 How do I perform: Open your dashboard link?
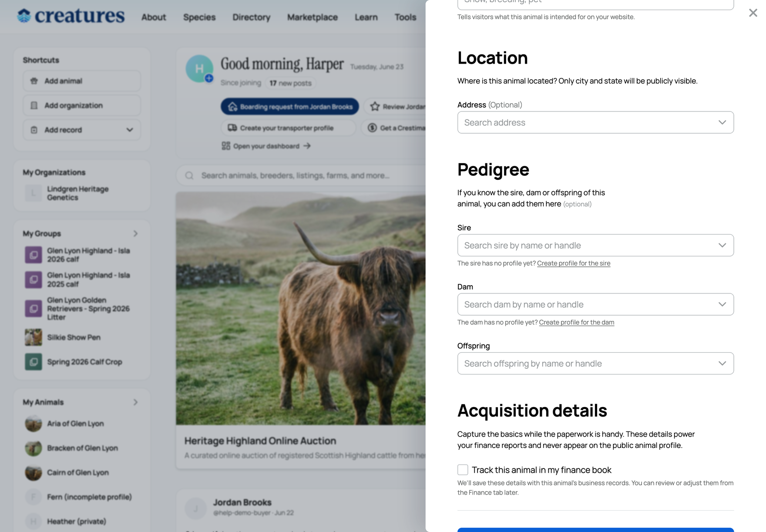[266, 146]
